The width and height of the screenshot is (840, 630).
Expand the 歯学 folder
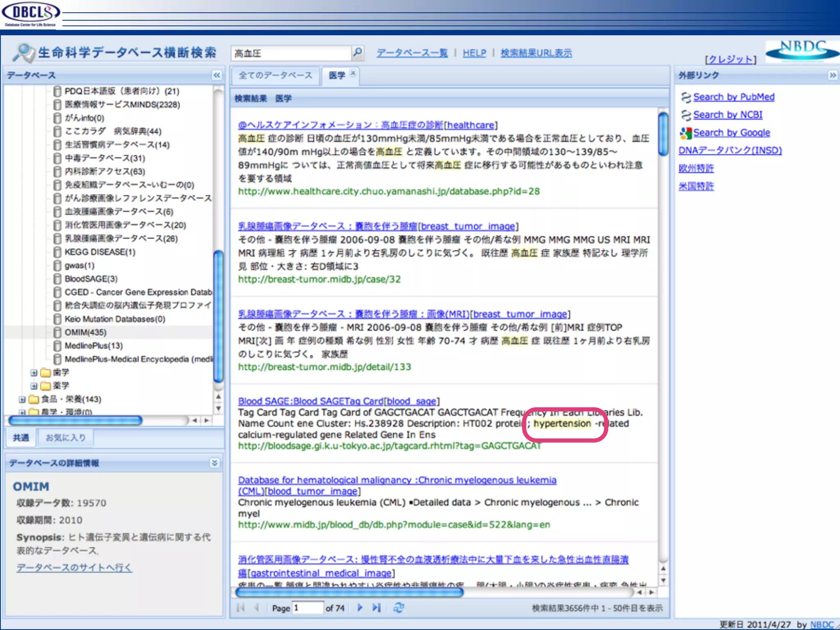34,372
